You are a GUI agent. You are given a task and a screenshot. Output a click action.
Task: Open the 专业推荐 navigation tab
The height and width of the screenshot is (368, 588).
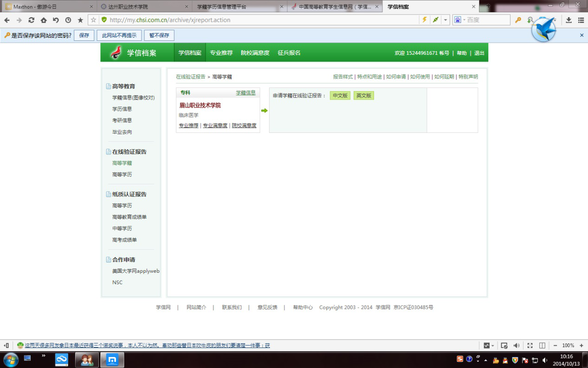click(x=221, y=53)
